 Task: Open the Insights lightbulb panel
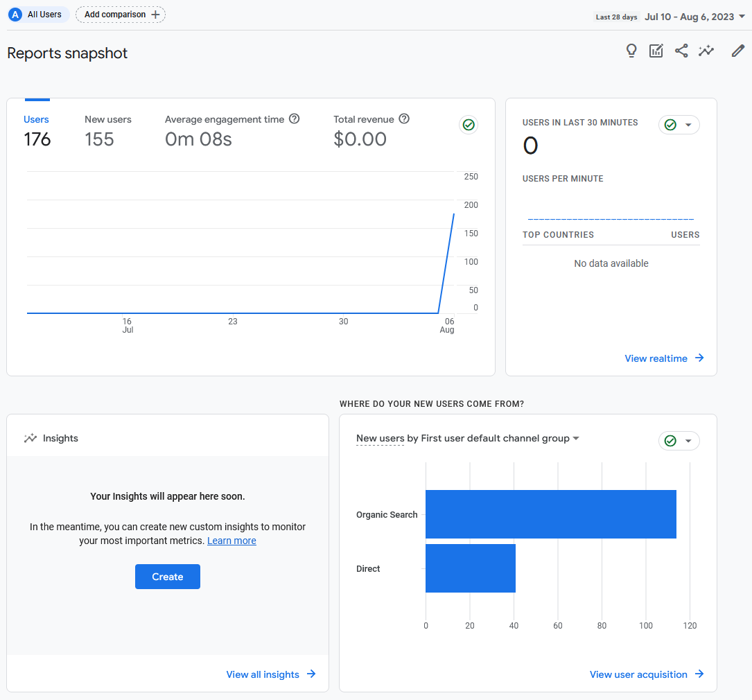click(631, 51)
